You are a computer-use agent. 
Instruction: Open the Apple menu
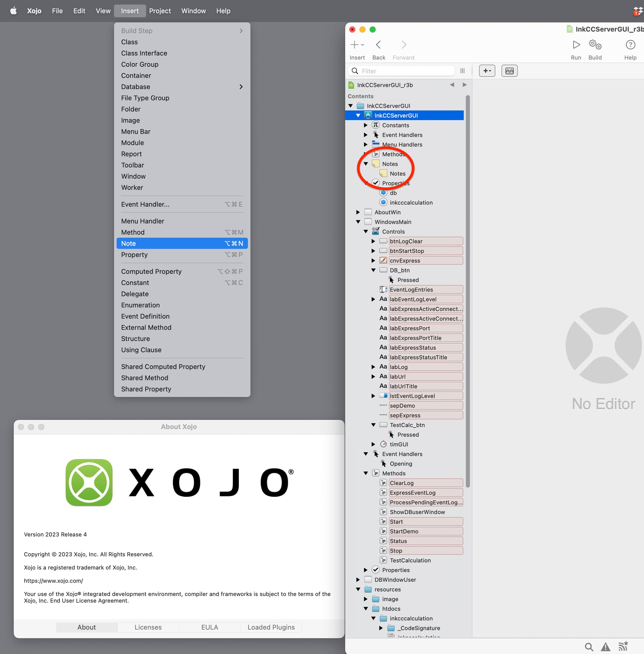click(x=13, y=10)
